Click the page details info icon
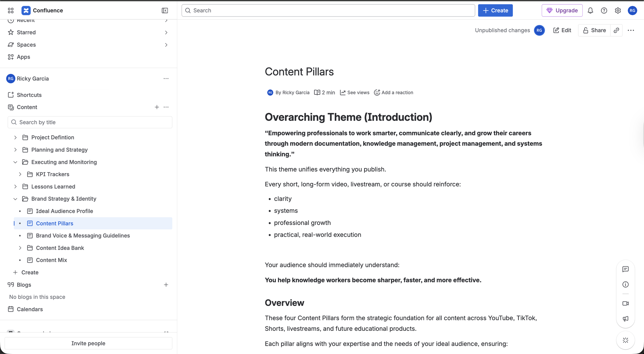The image size is (644, 354). (626, 284)
